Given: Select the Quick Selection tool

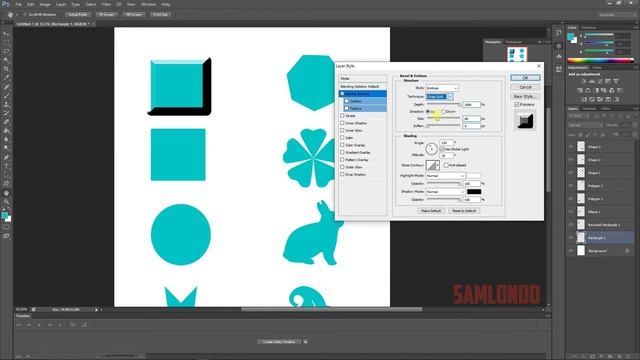Looking at the screenshot, I should pyautogui.click(x=6, y=60).
